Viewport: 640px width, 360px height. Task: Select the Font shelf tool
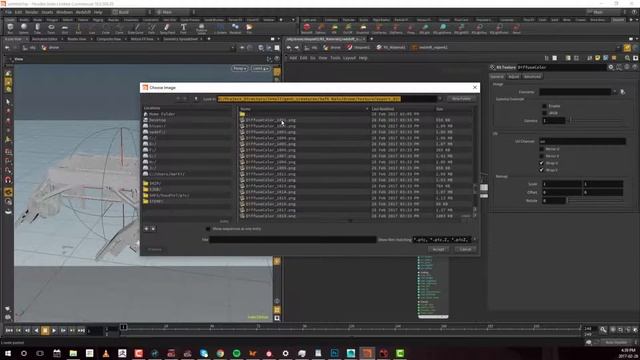point(183,28)
